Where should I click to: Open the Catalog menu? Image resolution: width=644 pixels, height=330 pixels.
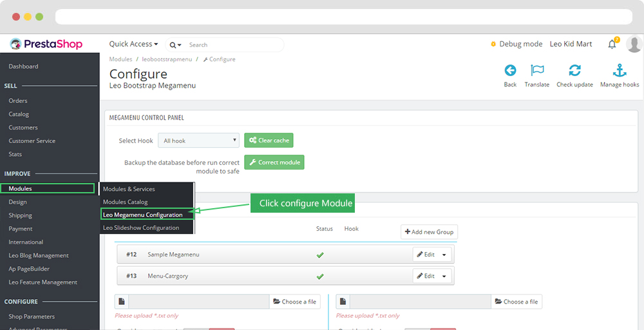(19, 114)
